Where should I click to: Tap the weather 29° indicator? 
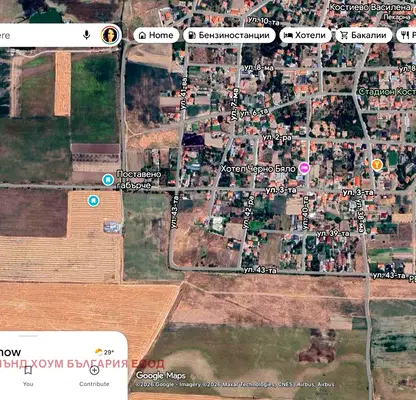click(104, 352)
